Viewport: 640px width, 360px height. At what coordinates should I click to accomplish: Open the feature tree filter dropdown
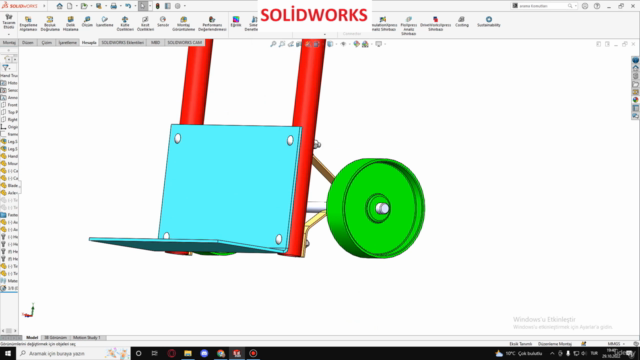[x=6, y=68]
